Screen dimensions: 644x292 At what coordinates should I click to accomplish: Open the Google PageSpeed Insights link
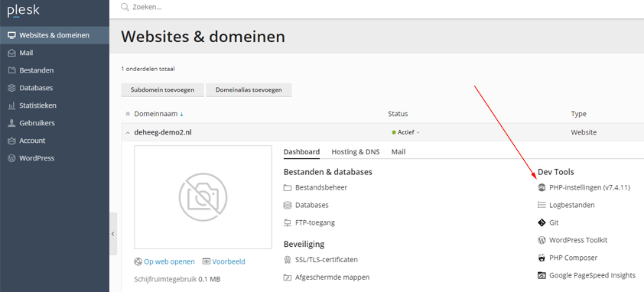click(592, 276)
